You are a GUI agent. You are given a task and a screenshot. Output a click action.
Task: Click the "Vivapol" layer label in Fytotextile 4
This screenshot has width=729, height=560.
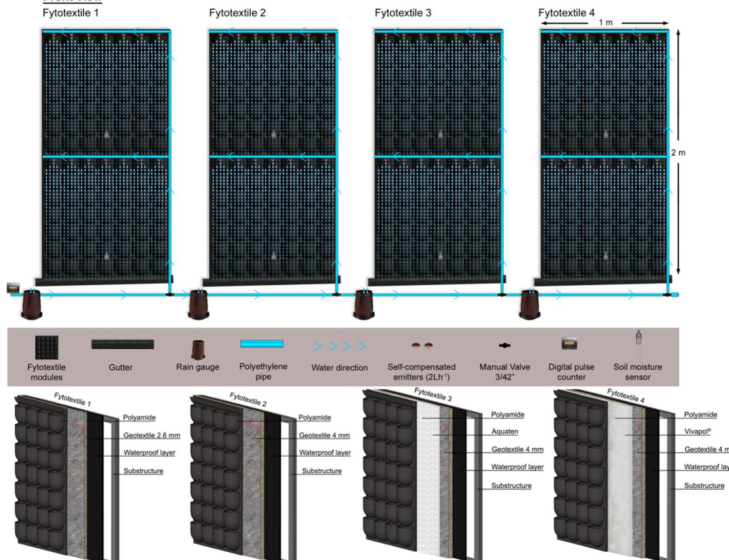[x=697, y=431]
